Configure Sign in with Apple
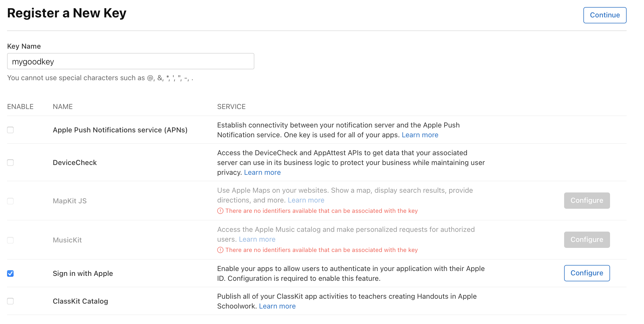The height and width of the screenshot is (324, 644). click(587, 273)
